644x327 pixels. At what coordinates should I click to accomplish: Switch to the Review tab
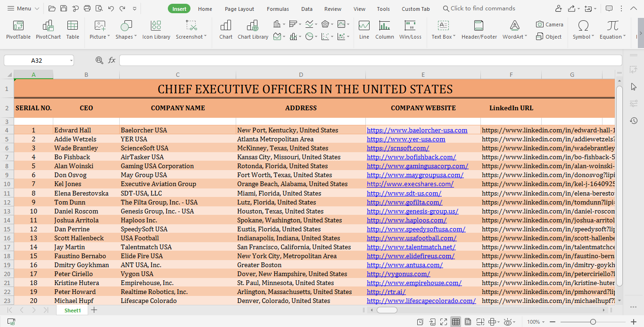click(x=333, y=9)
